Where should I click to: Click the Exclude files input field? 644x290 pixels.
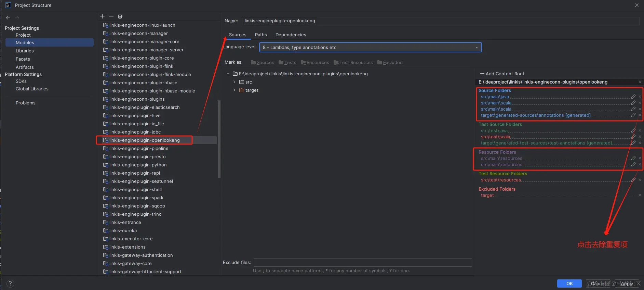point(363,263)
